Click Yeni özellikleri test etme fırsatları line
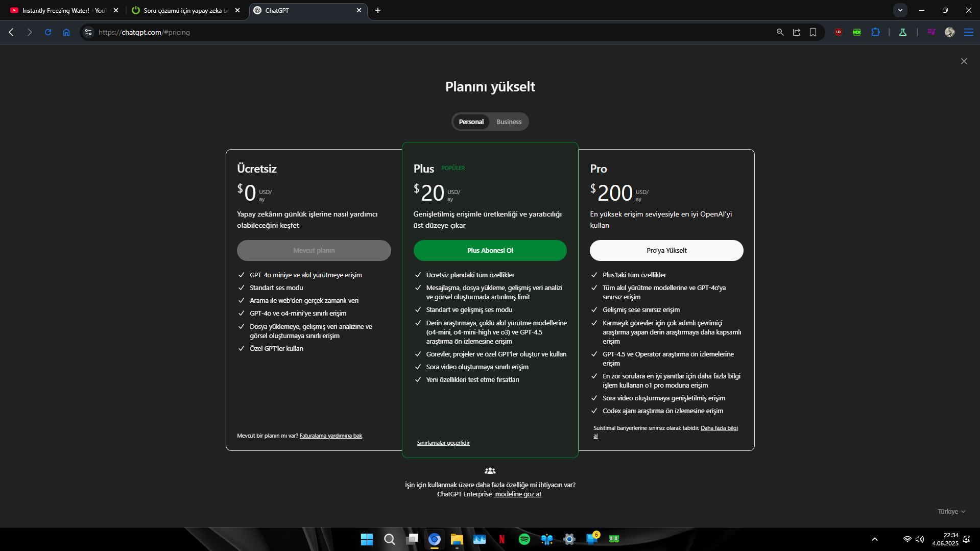The height and width of the screenshot is (551, 980). (x=472, y=380)
